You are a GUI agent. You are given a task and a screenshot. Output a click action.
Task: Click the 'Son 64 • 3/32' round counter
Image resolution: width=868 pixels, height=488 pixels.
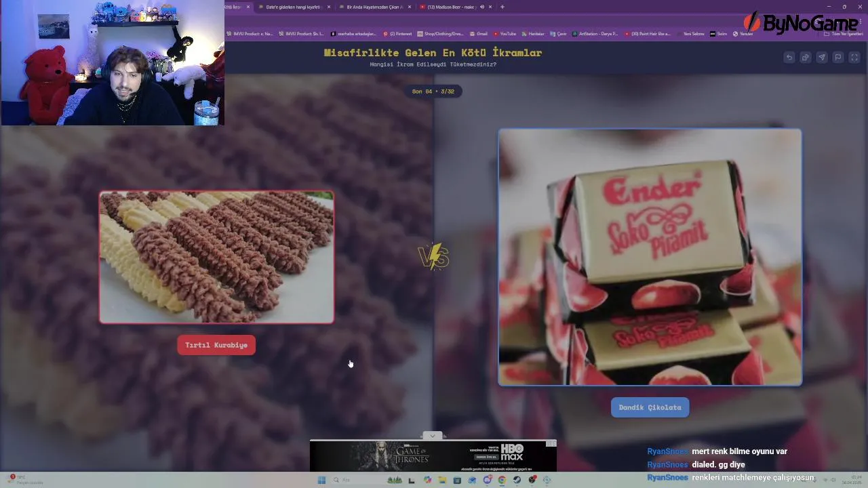point(433,91)
